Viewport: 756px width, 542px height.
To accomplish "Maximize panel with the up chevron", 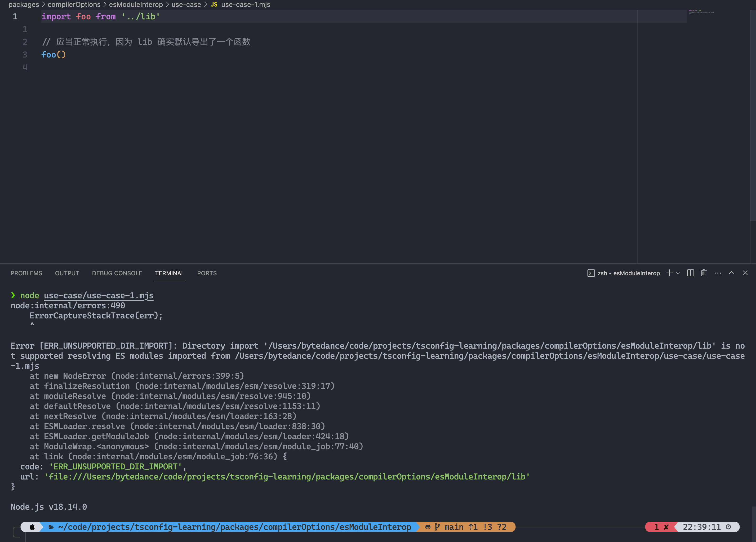I will point(732,273).
